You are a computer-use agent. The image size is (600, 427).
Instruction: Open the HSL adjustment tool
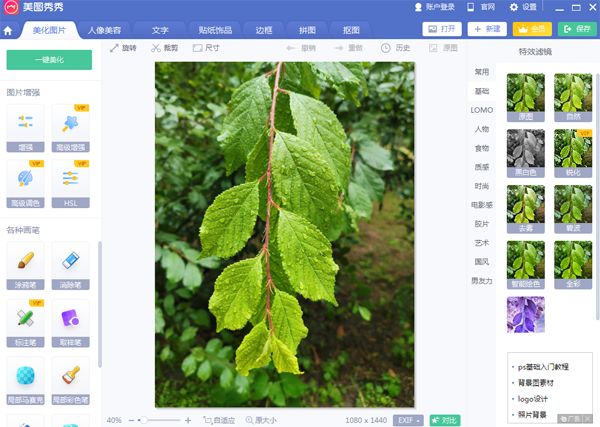70,184
